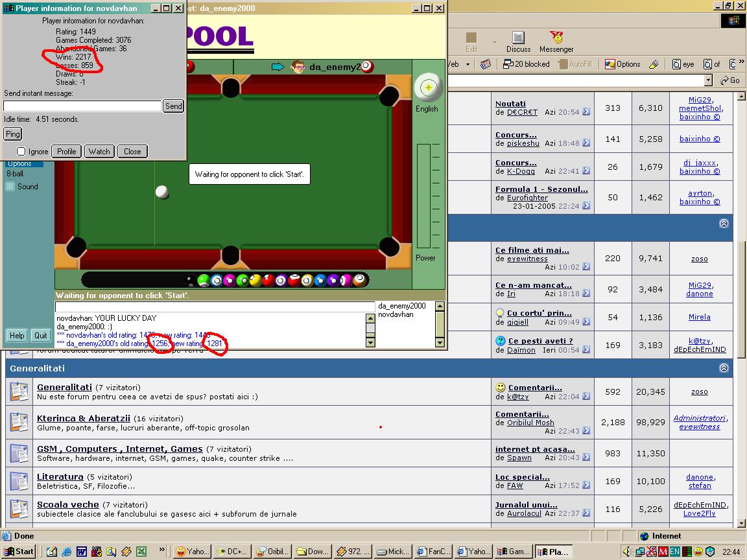Click the instant message text field
This screenshot has height=560, width=747.
tap(82, 106)
